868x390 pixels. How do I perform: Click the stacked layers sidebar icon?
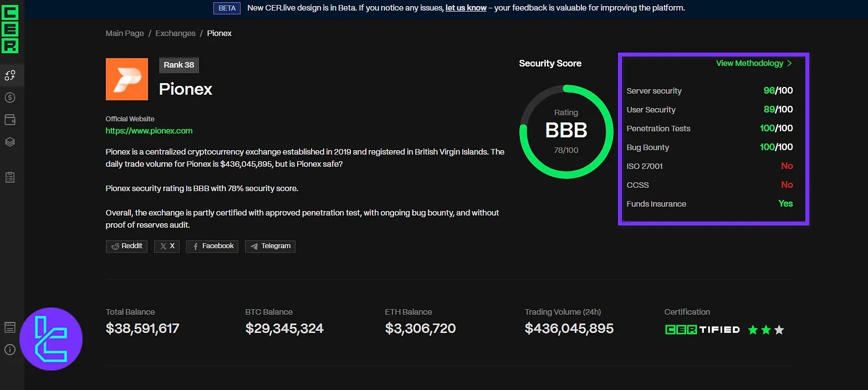(10, 142)
